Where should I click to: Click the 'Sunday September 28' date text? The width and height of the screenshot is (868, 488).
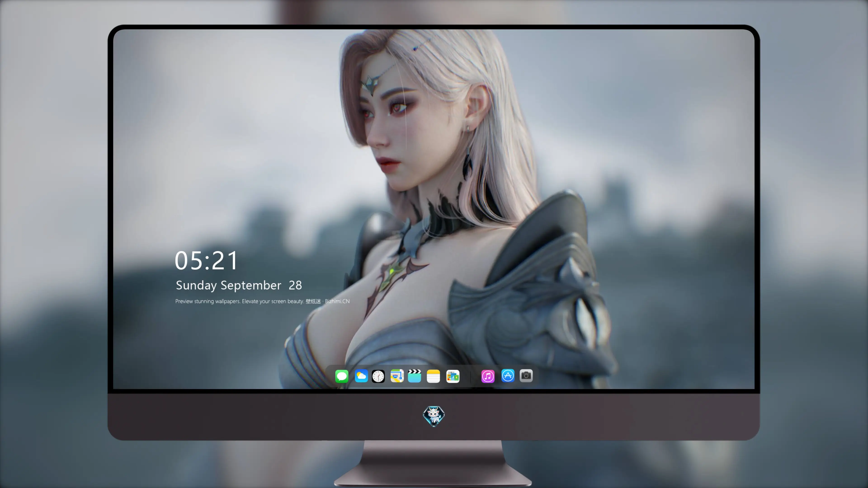(x=239, y=285)
